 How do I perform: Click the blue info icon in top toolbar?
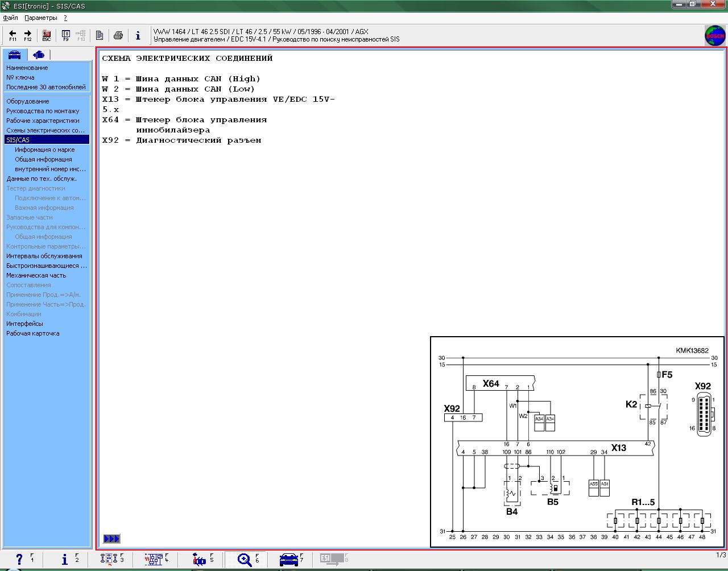[x=138, y=35]
